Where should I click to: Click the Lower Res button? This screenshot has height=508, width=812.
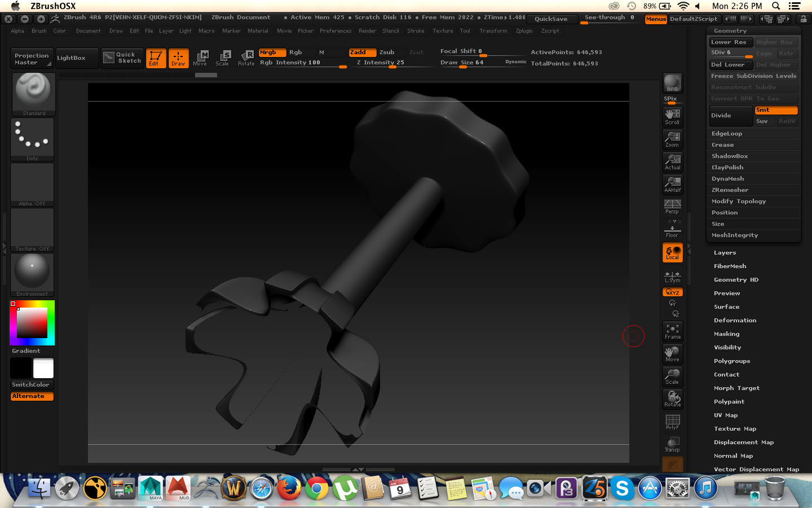pos(731,42)
